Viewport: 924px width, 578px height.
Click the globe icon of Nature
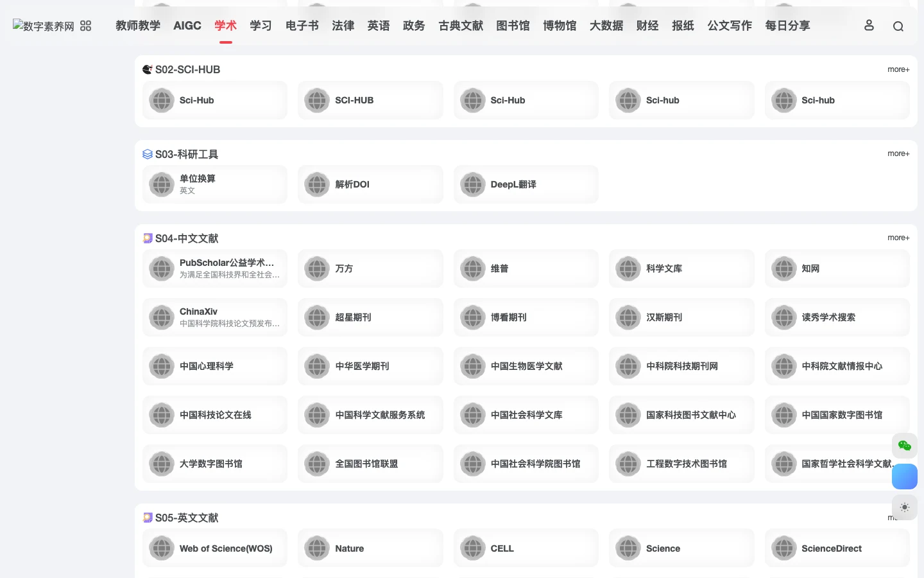point(317,548)
